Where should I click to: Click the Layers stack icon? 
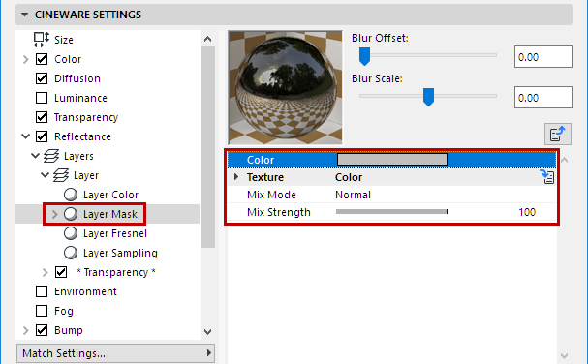tap(51, 156)
